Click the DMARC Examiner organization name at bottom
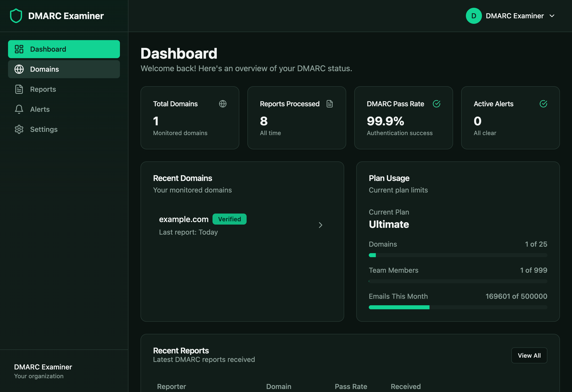 pyautogui.click(x=43, y=367)
